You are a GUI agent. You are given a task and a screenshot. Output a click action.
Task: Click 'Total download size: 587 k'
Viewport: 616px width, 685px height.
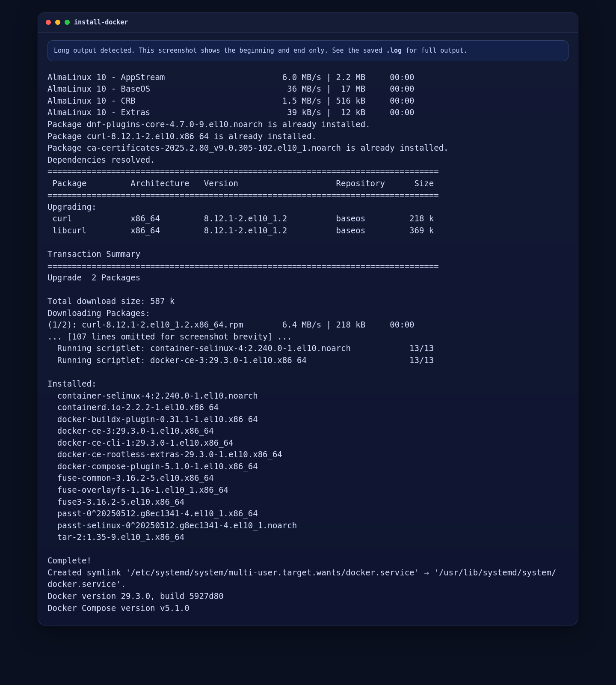(111, 301)
